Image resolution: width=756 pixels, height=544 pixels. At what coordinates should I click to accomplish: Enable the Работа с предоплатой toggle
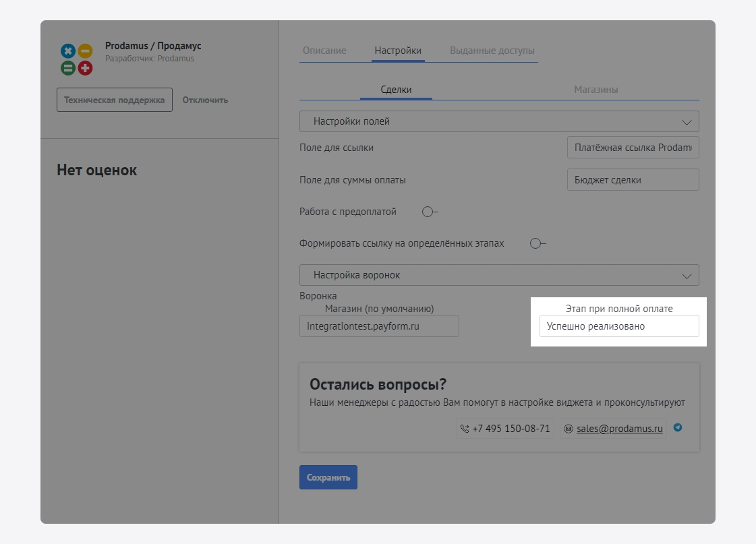pos(430,212)
